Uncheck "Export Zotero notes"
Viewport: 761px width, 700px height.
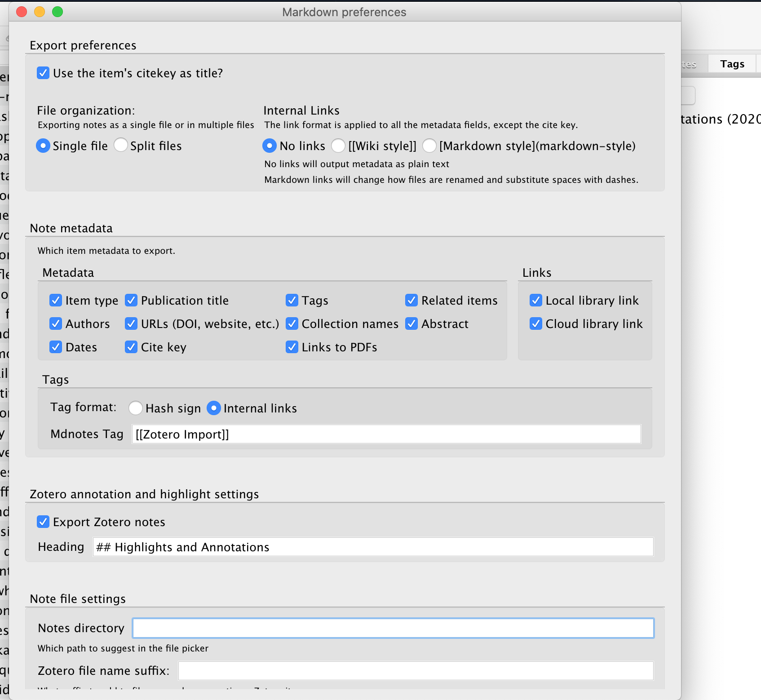click(43, 522)
